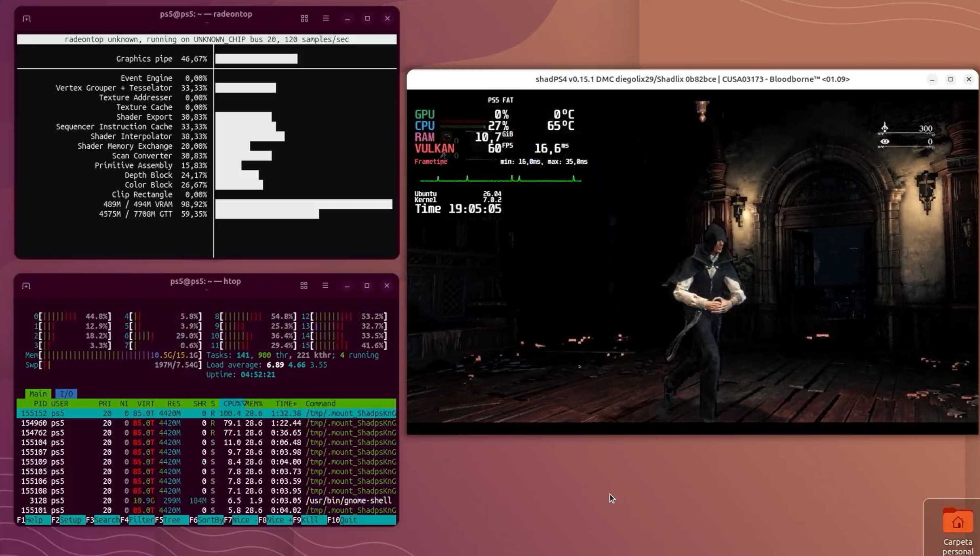
Task: Activate F4 Filter in htop
Action: [137, 520]
